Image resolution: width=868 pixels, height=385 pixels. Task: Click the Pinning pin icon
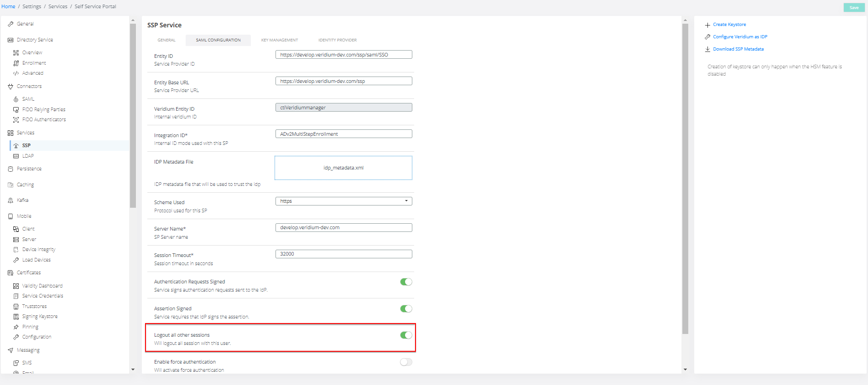click(x=16, y=327)
